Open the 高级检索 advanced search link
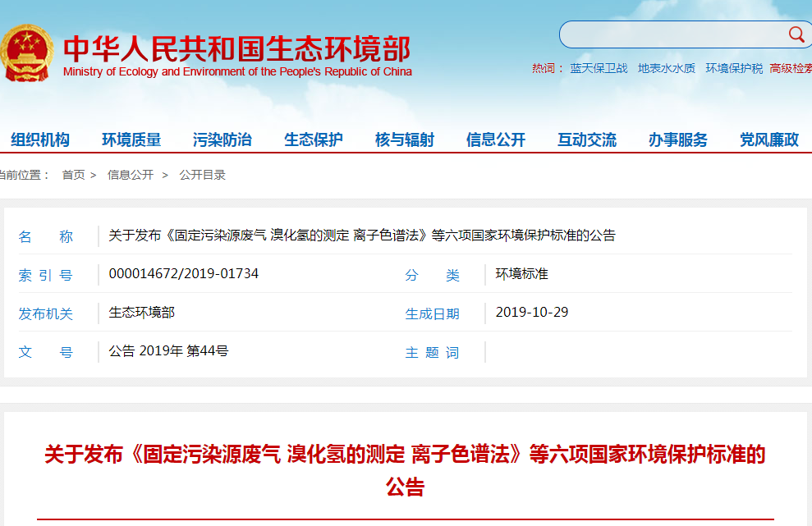Viewport: 812px width, 526px height. coord(791,68)
